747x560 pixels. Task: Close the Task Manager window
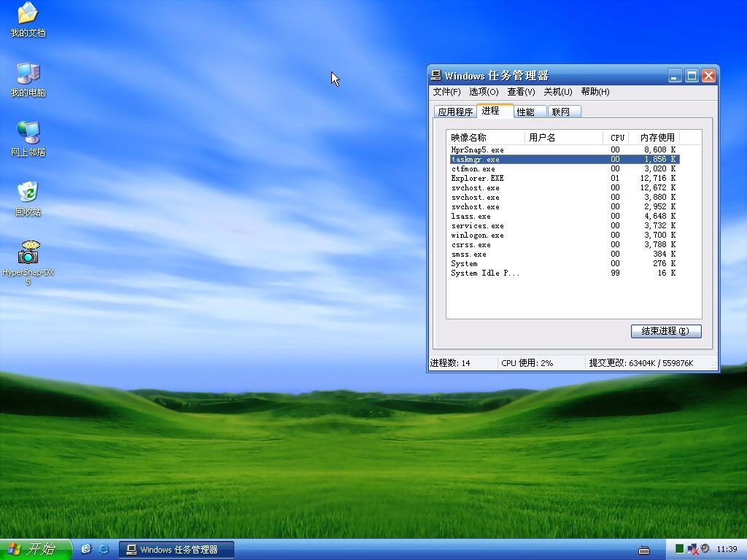click(x=709, y=76)
